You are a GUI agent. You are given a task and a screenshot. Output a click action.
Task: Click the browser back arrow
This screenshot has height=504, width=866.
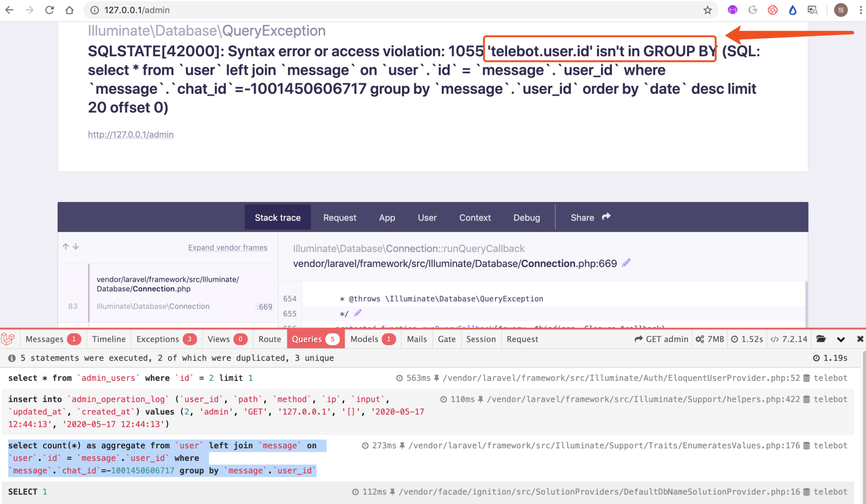pyautogui.click(x=9, y=10)
